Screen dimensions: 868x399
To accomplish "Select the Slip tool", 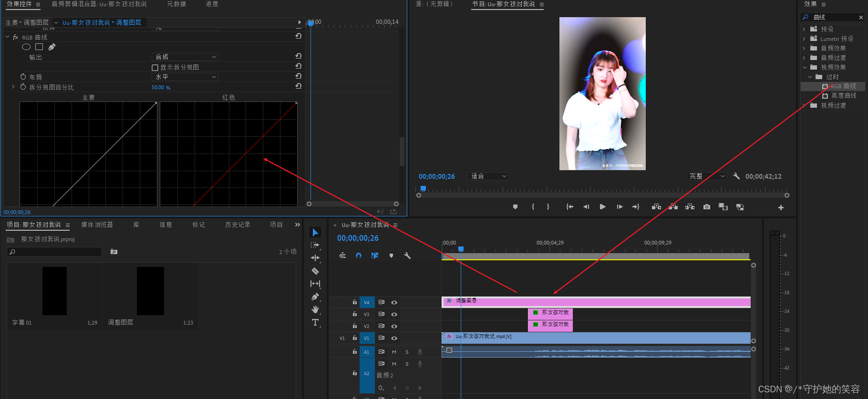I will click(315, 284).
